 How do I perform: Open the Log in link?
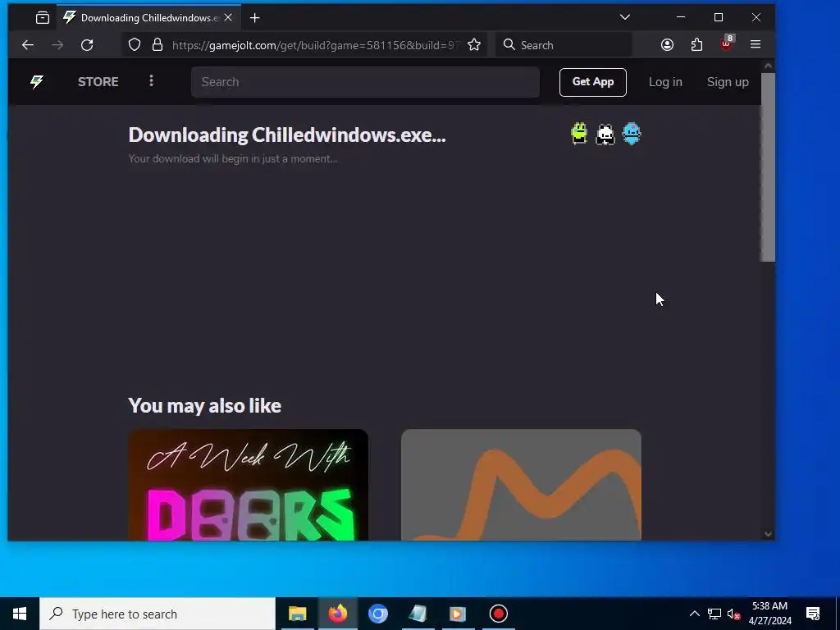[665, 82]
